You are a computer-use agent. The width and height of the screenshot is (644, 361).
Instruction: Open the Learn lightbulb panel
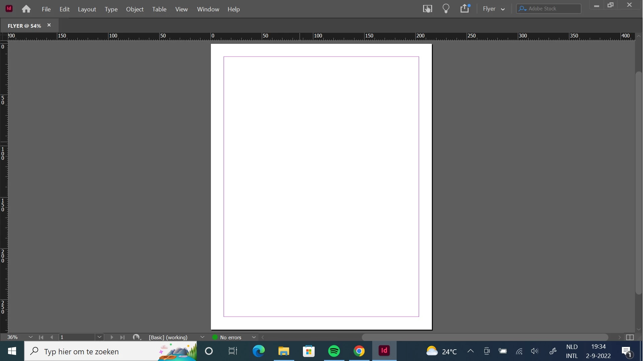[x=447, y=9]
